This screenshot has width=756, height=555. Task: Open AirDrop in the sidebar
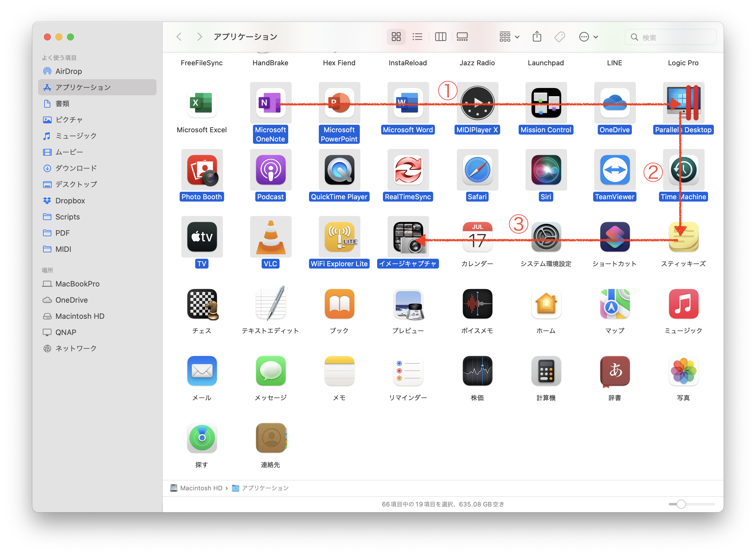click(68, 71)
